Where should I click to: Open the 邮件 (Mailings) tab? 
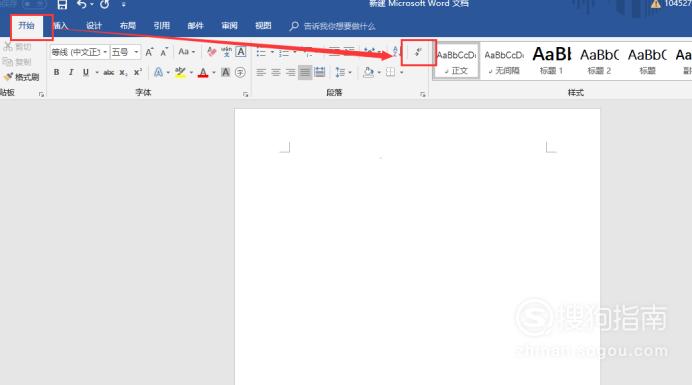pos(196,26)
